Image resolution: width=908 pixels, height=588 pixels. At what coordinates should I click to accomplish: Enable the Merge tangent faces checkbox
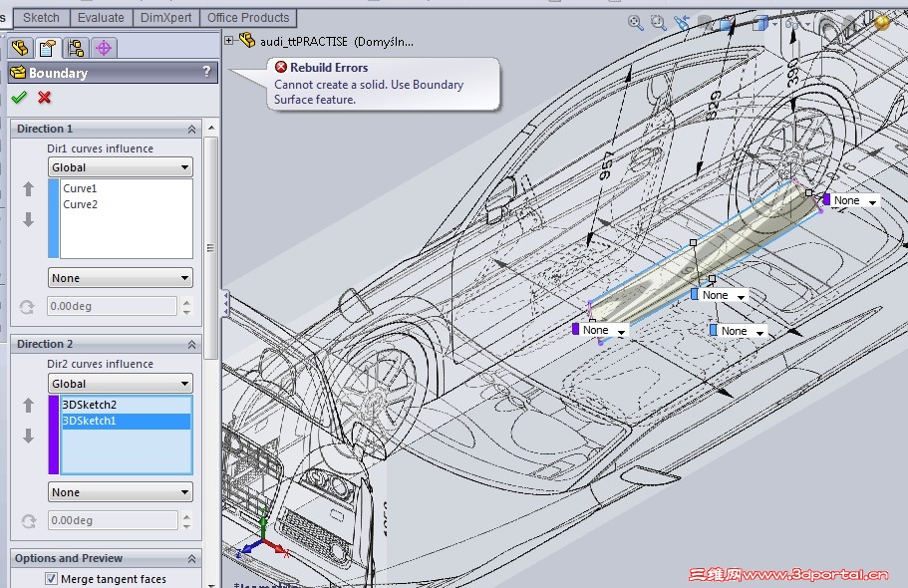click(50, 579)
